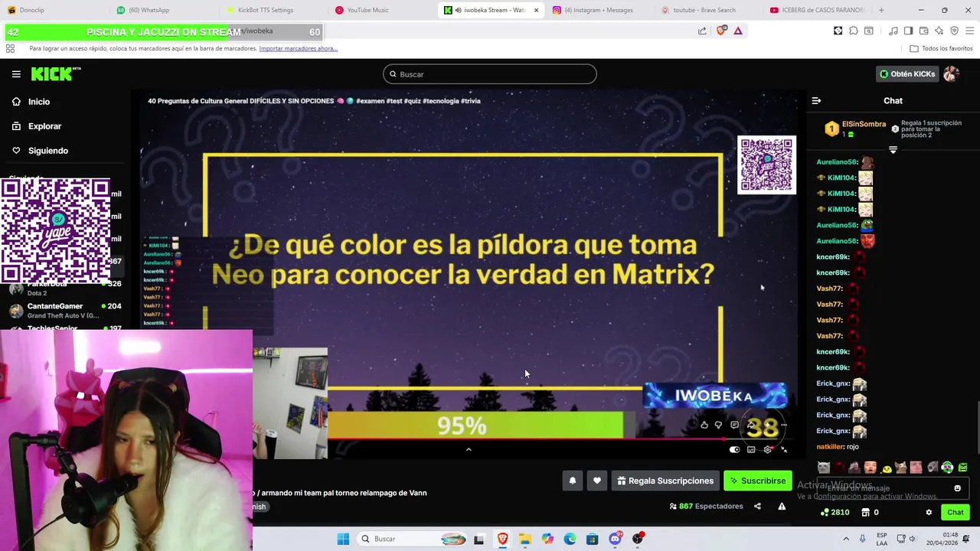Open Siguiendo in the sidebar
This screenshot has width=980, height=551.
pos(47,151)
